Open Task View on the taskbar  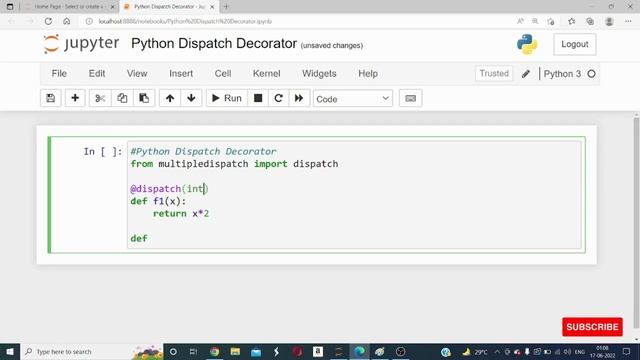click(x=193, y=351)
